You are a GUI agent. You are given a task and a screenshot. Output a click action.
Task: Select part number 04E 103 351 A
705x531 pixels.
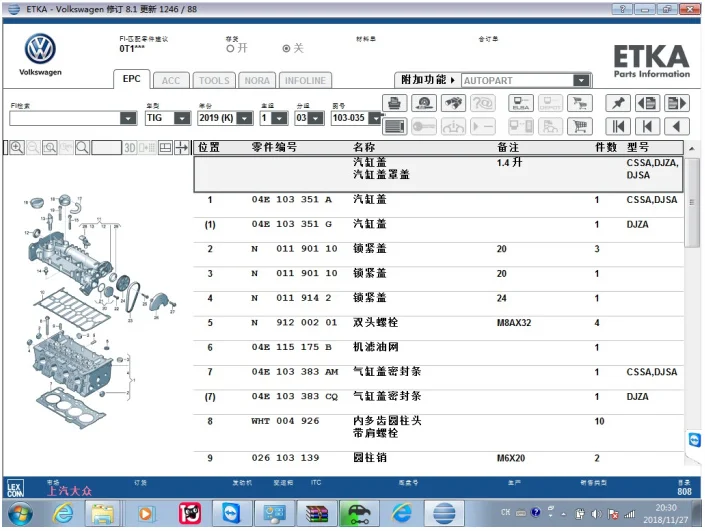click(x=291, y=200)
